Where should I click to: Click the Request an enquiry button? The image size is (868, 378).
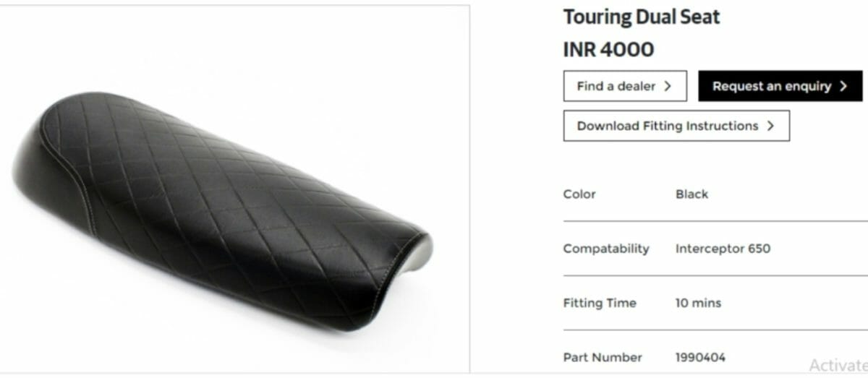point(780,86)
